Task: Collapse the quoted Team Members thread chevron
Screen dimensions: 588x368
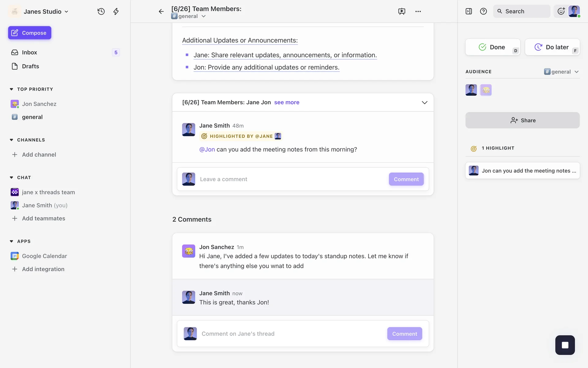Action: [x=424, y=102]
